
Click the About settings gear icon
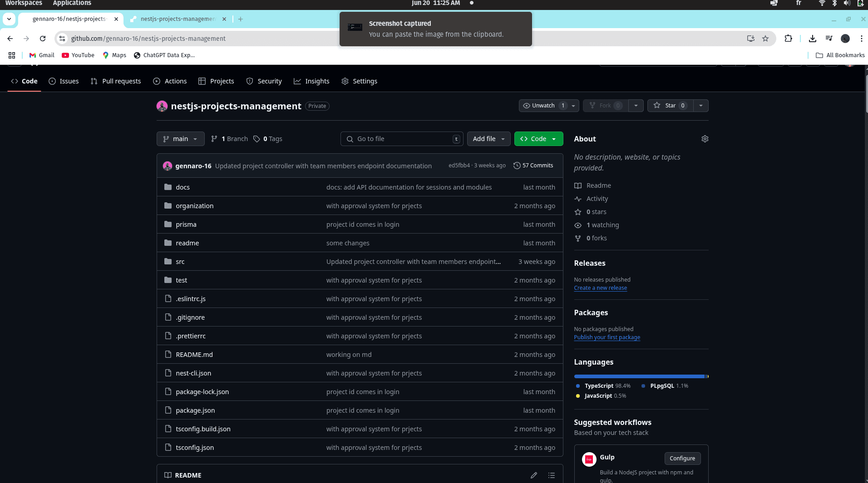pyautogui.click(x=705, y=139)
